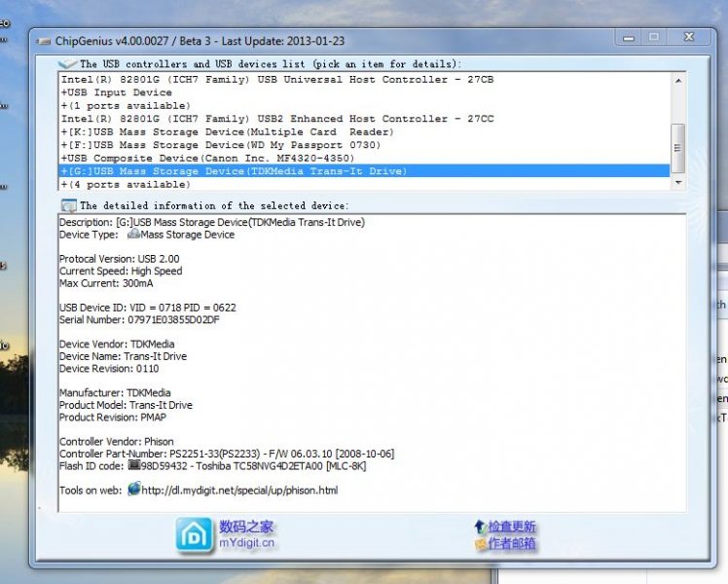
Task: Minimize the ChipGenius window
Action: coord(629,38)
